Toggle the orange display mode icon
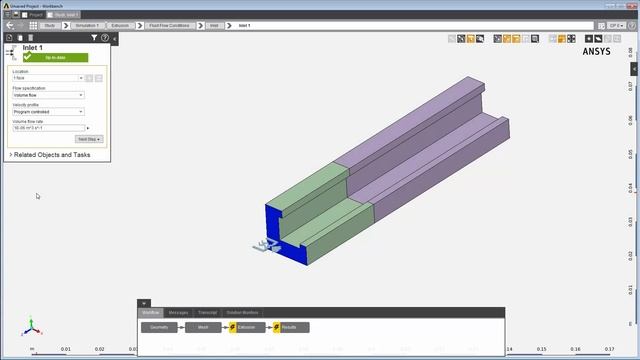The width and height of the screenshot is (640, 360). point(562,39)
